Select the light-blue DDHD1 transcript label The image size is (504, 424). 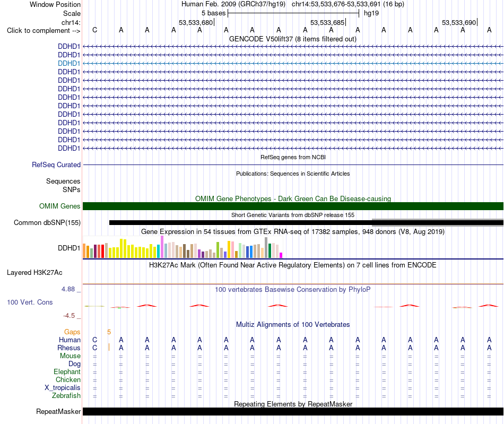pyautogui.click(x=69, y=63)
